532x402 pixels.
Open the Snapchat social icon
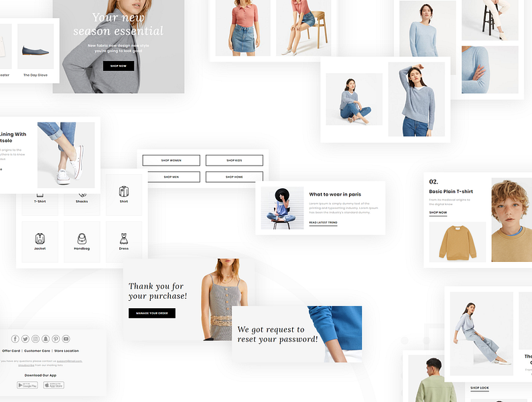point(46,338)
